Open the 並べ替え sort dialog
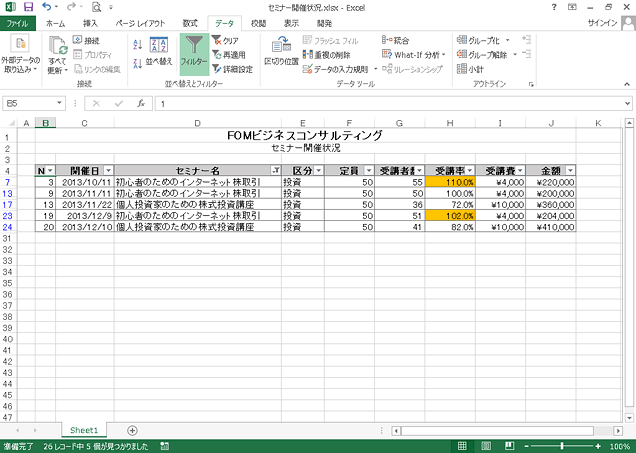The width and height of the screenshot is (636, 453). [159, 51]
